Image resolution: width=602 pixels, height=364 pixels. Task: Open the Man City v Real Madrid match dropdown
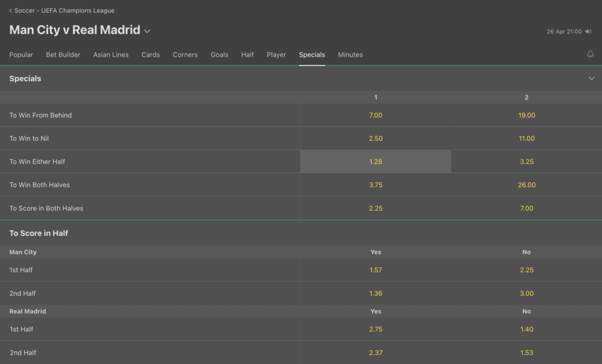pyautogui.click(x=147, y=31)
